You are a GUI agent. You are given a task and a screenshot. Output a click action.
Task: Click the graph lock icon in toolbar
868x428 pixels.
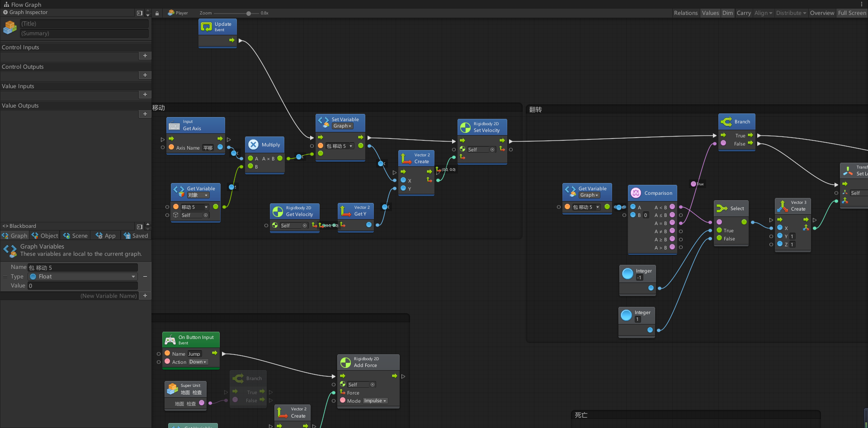157,13
